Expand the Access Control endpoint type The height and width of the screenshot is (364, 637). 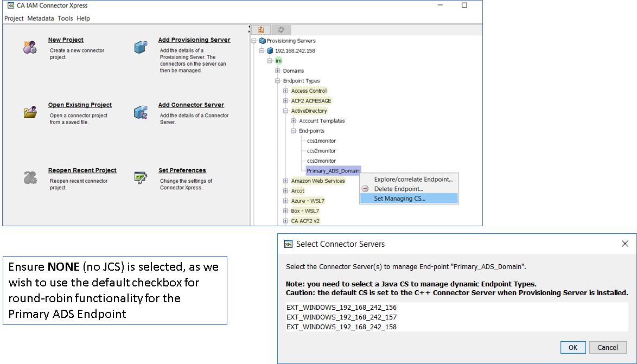pos(285,91)
